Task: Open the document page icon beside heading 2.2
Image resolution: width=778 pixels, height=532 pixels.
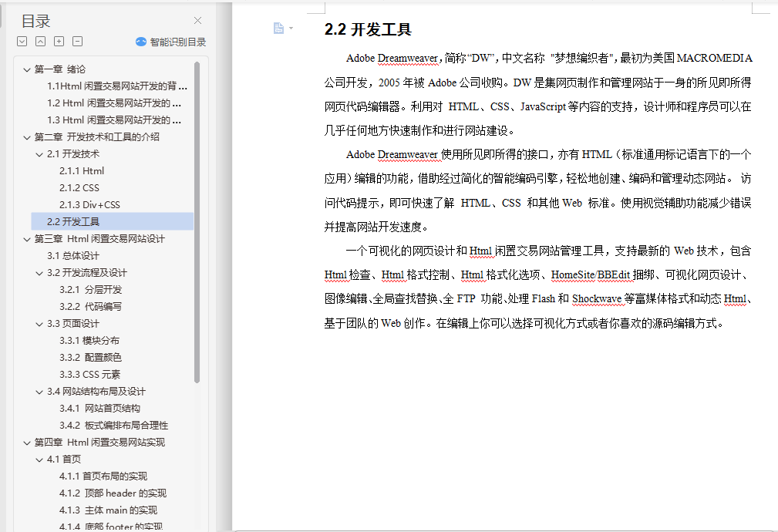Action: (x=279, y=29)
